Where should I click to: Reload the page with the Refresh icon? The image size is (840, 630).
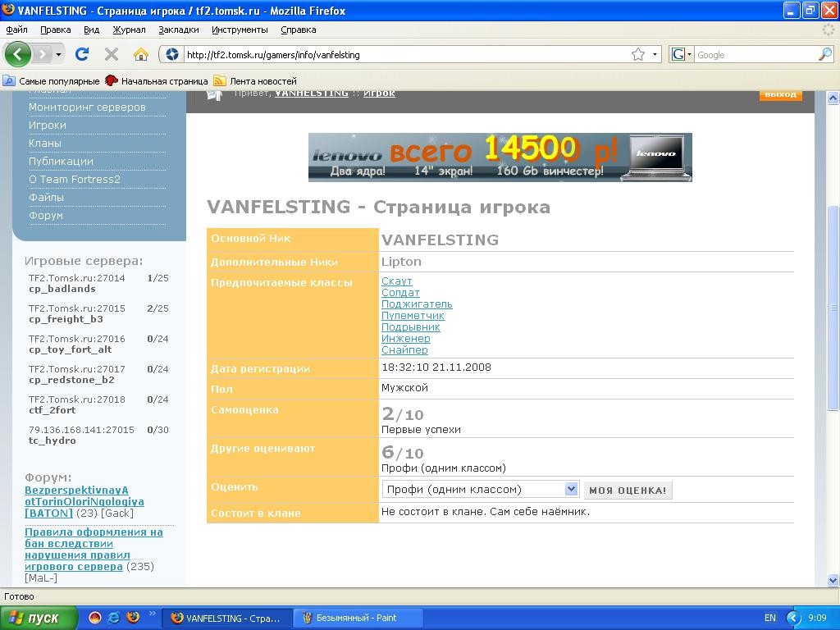tap(81, 55)
